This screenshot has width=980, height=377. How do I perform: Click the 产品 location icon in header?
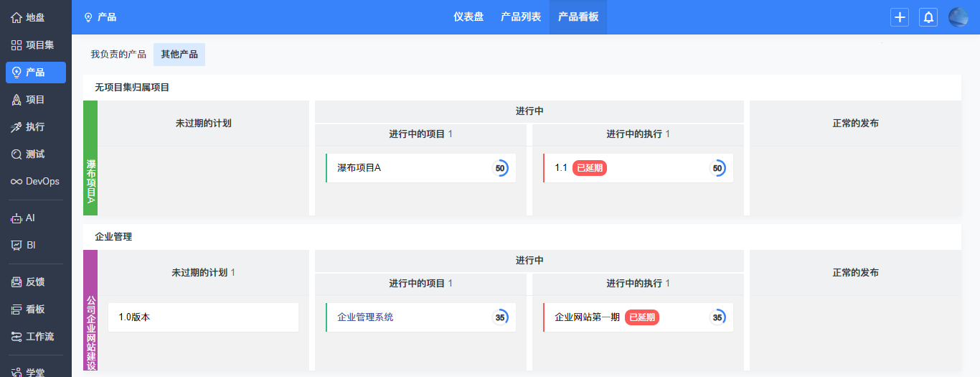pyautogui.click(x=88, y=17)
